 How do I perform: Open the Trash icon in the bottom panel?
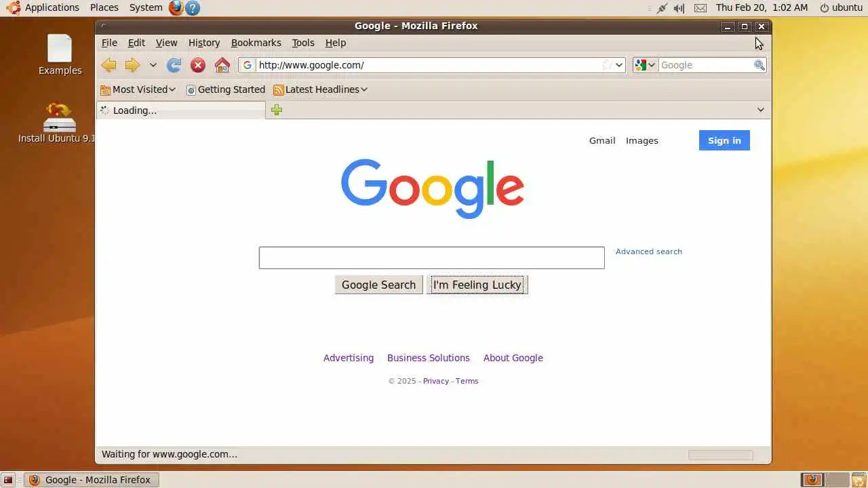click(x=859, y=480)
